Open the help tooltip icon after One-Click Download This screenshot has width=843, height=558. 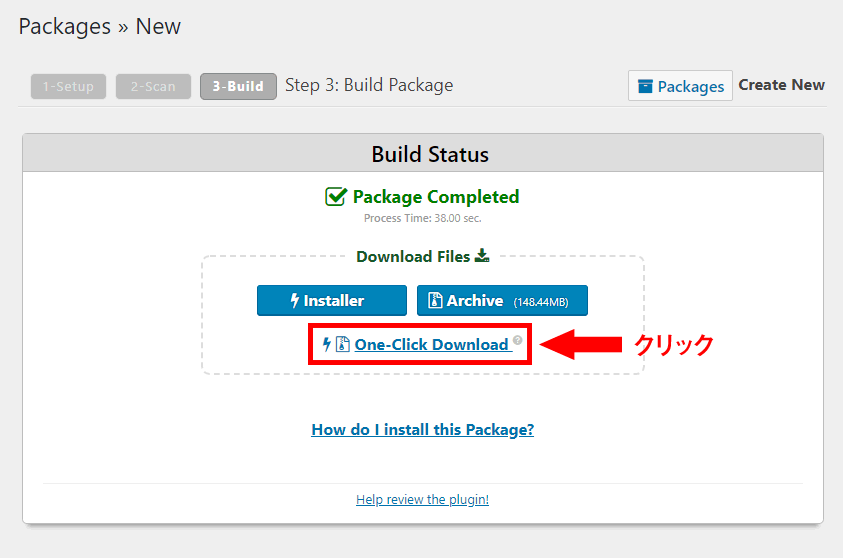[x=518, y=341]
